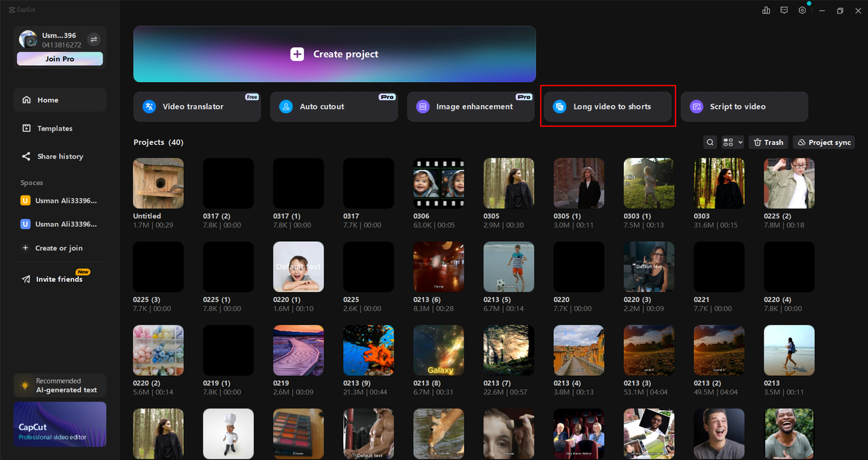Screen dimensions: 868x460
Task: Go to Share history
Action: (x=60, y=156)
